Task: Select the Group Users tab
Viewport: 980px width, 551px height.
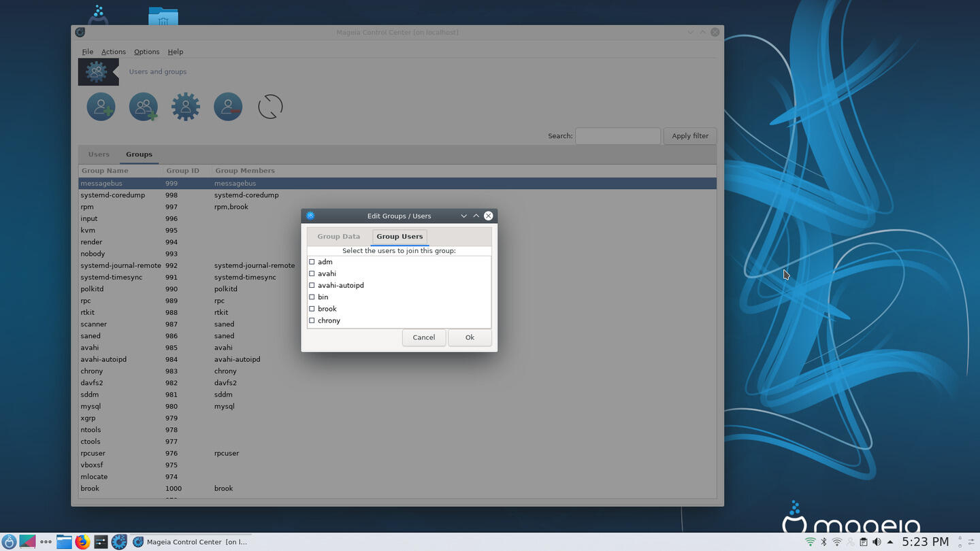Action: 399,237
